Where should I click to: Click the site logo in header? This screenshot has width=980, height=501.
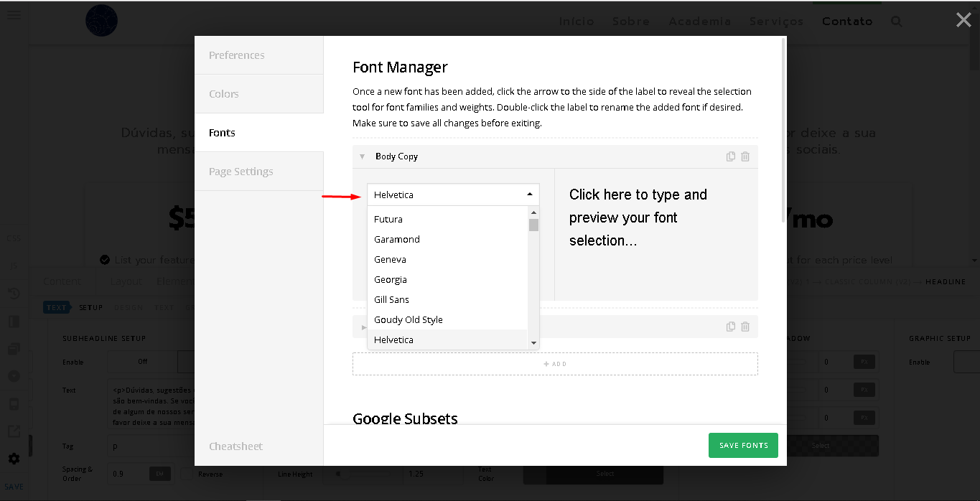click(x=101, y=21)
